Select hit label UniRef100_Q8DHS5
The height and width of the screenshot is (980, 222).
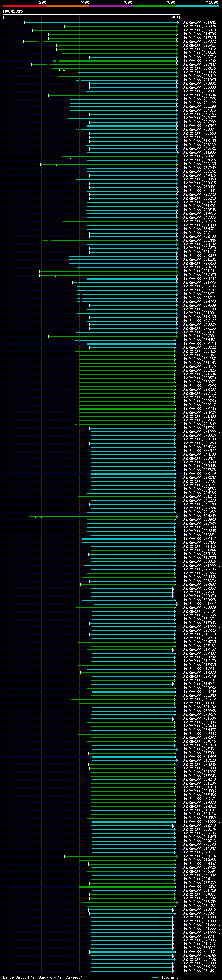199,72
